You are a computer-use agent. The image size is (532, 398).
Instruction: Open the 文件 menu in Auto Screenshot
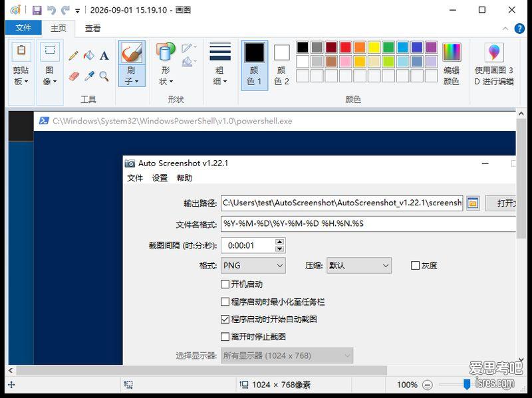135,178
